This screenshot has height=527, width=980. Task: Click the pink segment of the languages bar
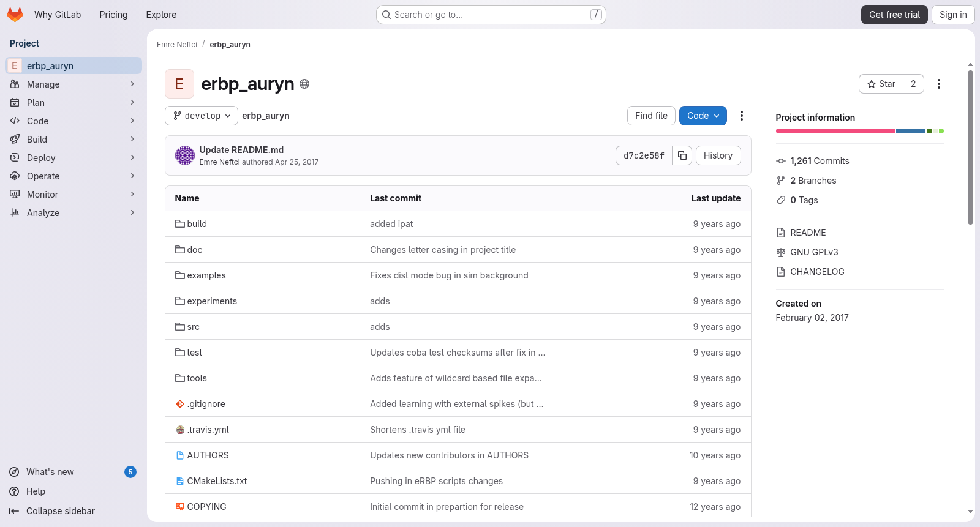tap(835, 131)
